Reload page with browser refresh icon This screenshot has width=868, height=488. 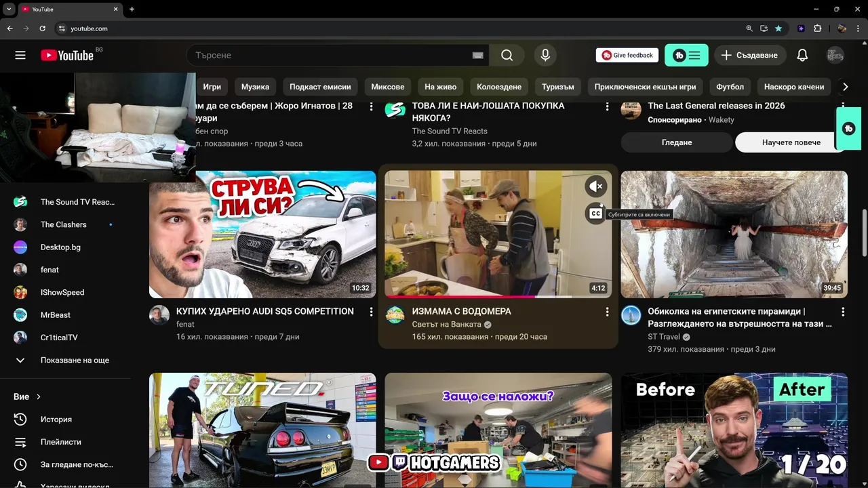(42, 28)
